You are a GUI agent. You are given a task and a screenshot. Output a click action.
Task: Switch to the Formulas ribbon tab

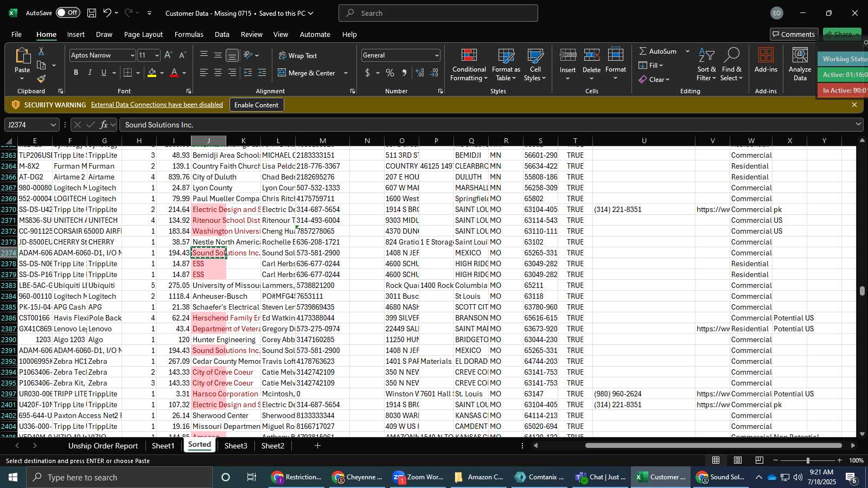tap(189, 34)
